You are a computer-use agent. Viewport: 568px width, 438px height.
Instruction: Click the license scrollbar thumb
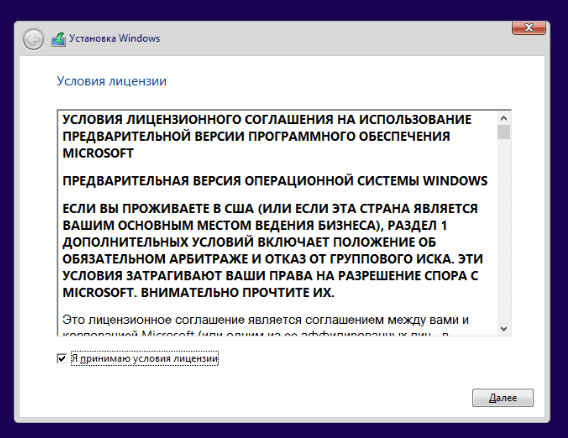[504, 132]
